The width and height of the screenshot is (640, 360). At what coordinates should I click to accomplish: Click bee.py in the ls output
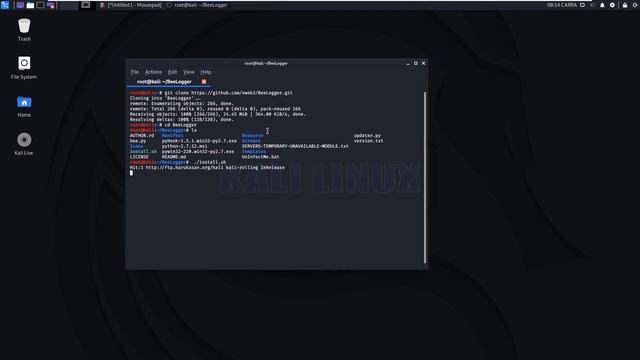click(138, 141)
